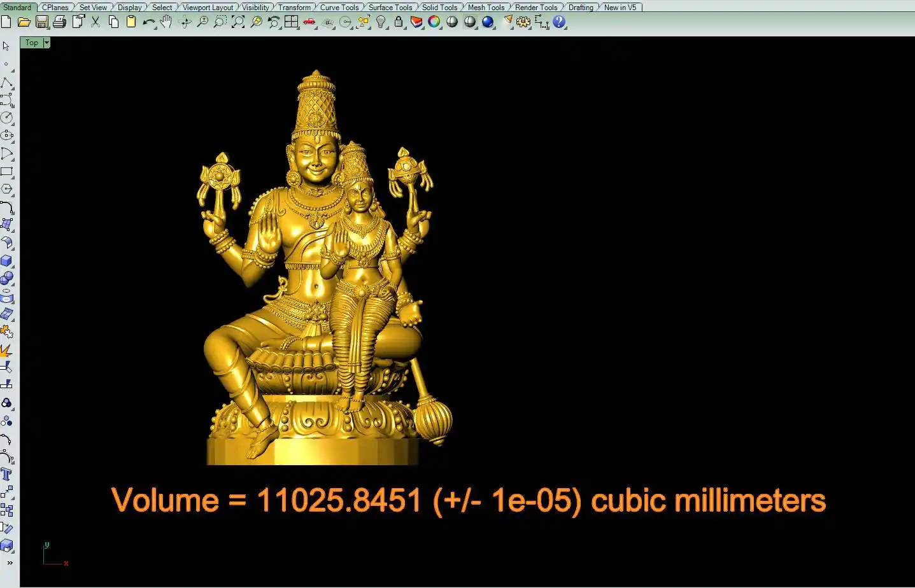This screenshot has height=588, width=915.
Task: Click the Top viewport title label
Action: (x=32, y=43)
